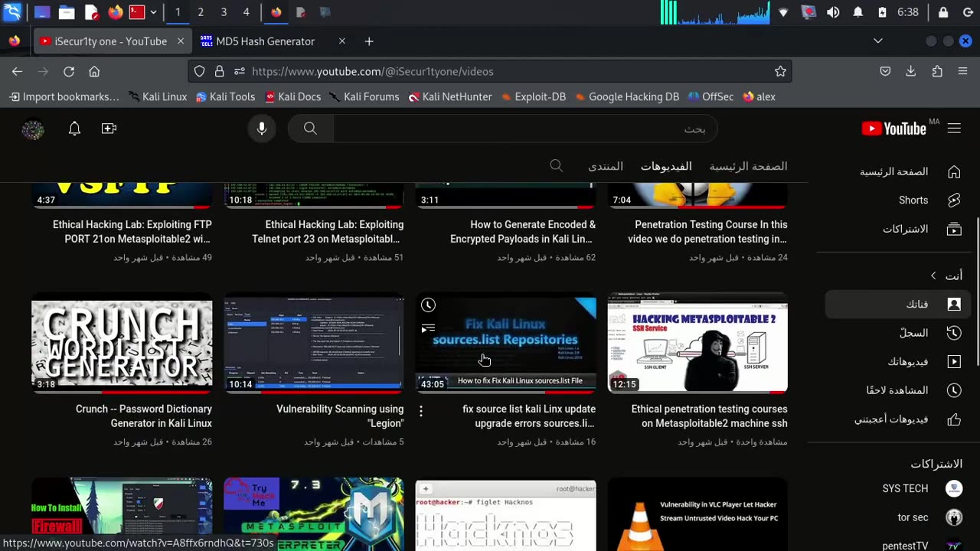The image size is (980, 551).
Task: Open Vulnerability Scanning using Legion video title
Action: tap(340, 416)
